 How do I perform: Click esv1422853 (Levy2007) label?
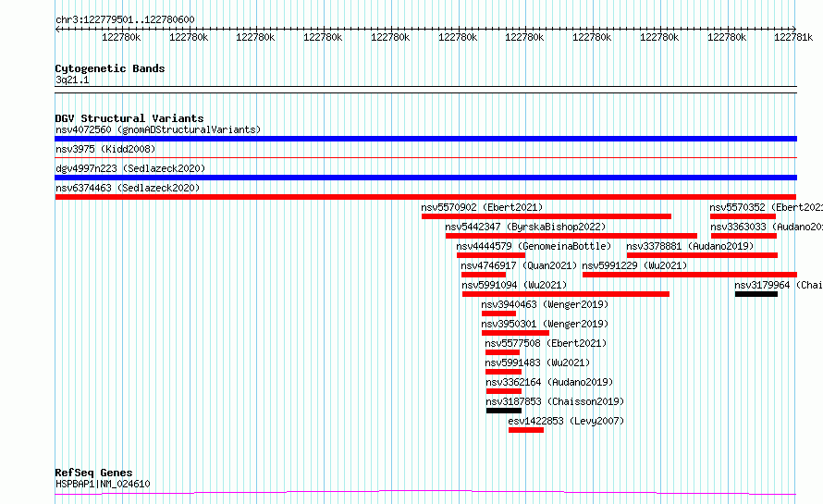(566, 421)
